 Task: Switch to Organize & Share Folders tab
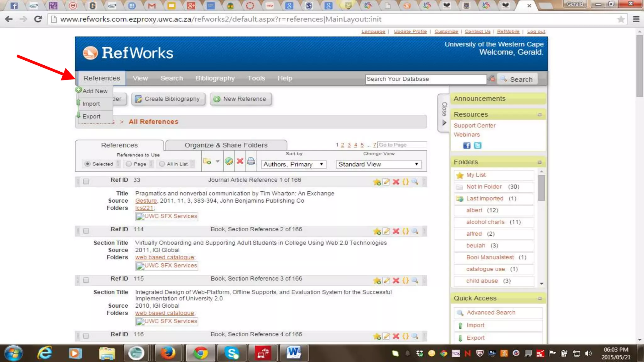tap(226, 145)
